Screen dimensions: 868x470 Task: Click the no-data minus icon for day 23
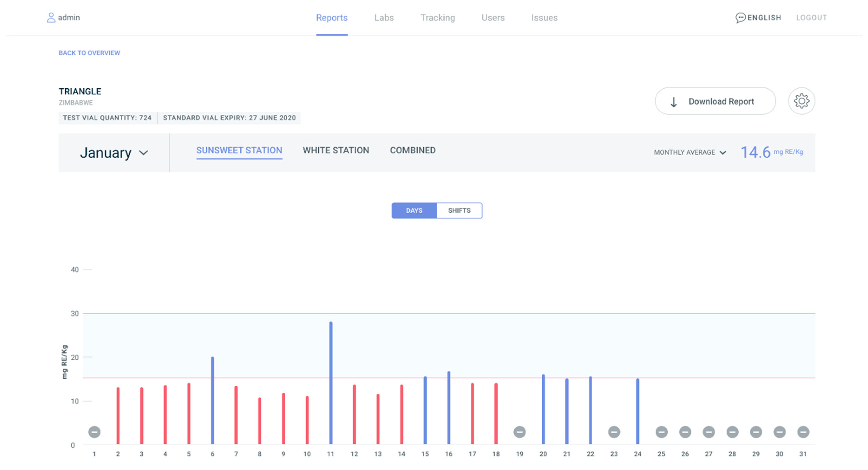pyautogui.click(x=614, y=432)
